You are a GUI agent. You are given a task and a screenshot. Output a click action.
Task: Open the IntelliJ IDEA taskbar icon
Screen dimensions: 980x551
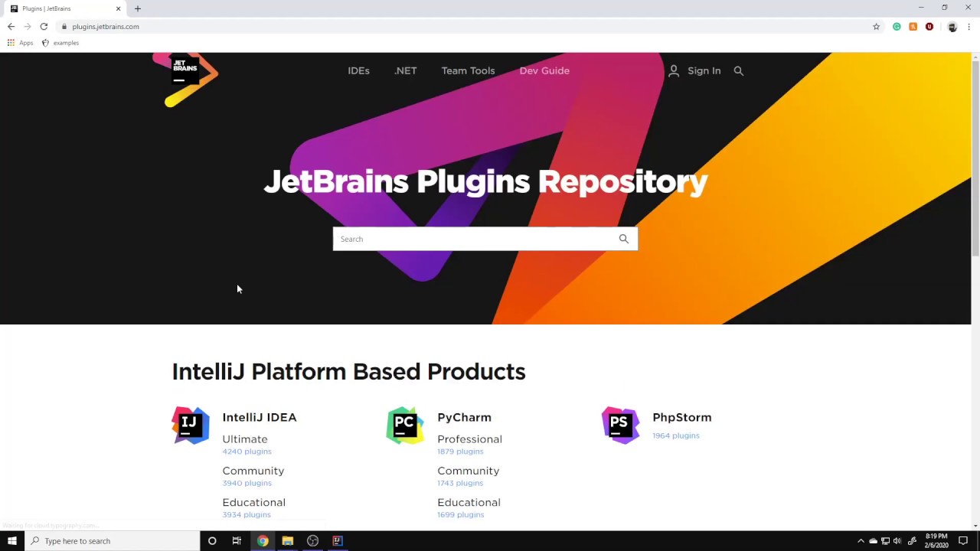pyautogui.click(x=338, y=541)
